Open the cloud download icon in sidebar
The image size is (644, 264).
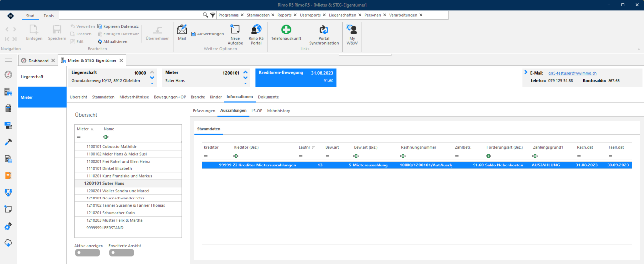[8, 243]
